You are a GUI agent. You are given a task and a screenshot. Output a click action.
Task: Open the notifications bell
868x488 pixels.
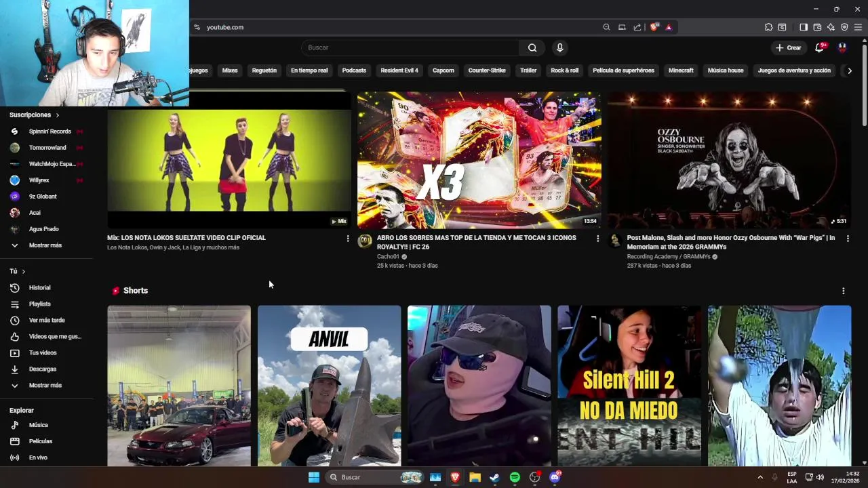pos(820,47)
